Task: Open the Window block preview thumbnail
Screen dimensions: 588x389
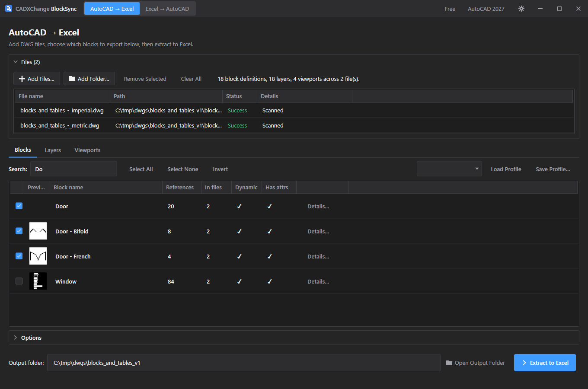Action: tap(38, 281)
